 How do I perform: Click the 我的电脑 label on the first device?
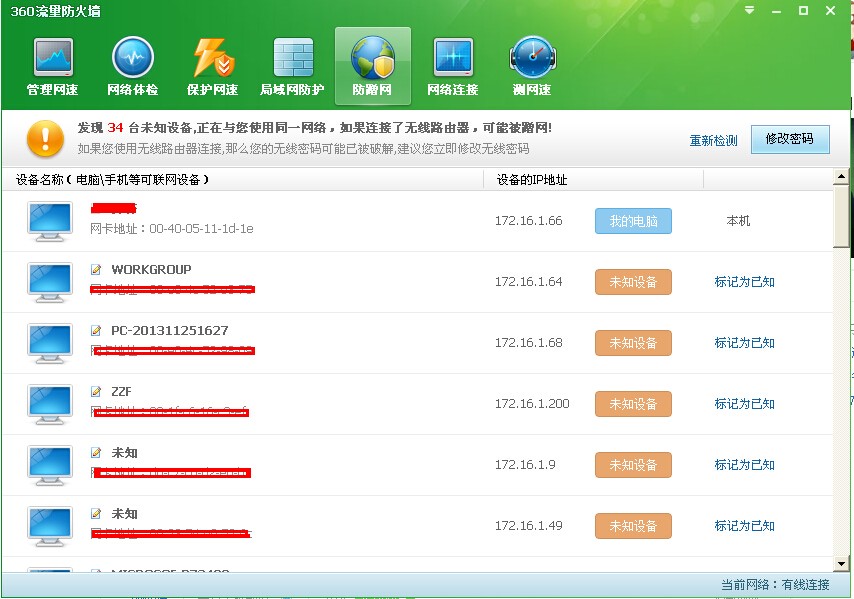pos(632,221)
